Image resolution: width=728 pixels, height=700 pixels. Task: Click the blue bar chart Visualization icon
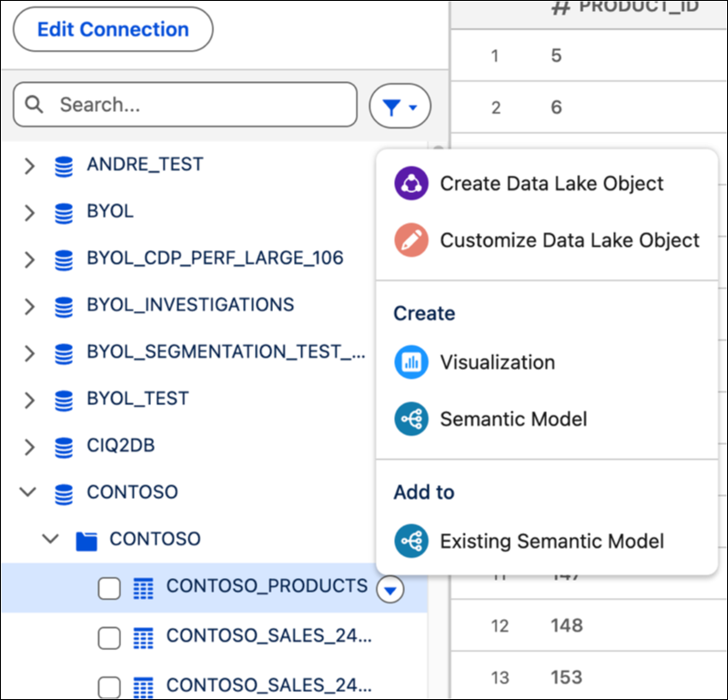pos(411,362)
